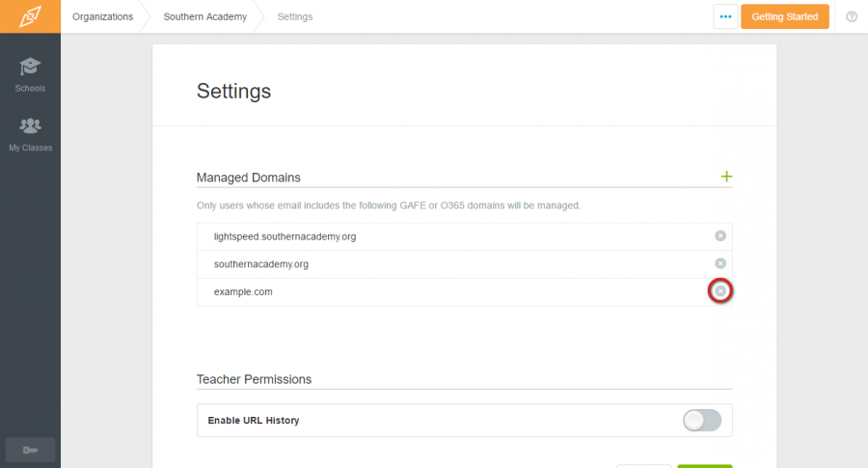Click the green save button at bottom
This screenshot has height=468, width=868.
coord(705,466)
